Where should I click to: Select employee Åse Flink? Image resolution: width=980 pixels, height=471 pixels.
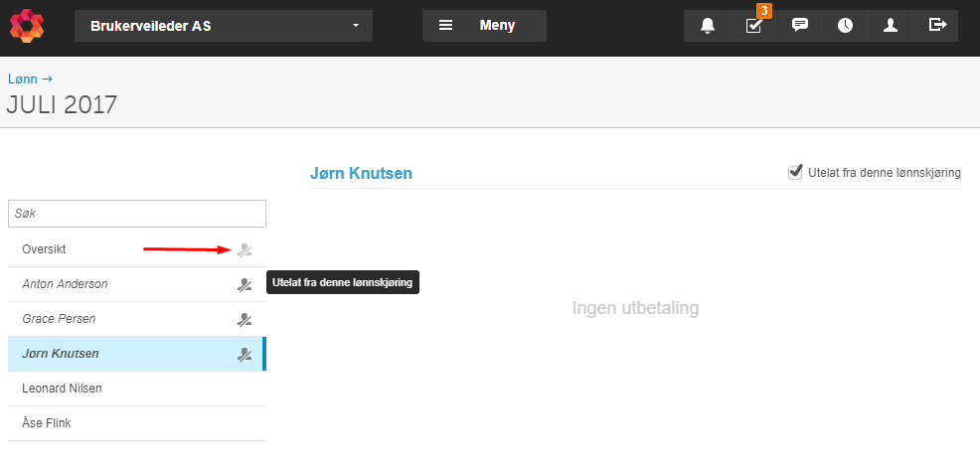137,423
